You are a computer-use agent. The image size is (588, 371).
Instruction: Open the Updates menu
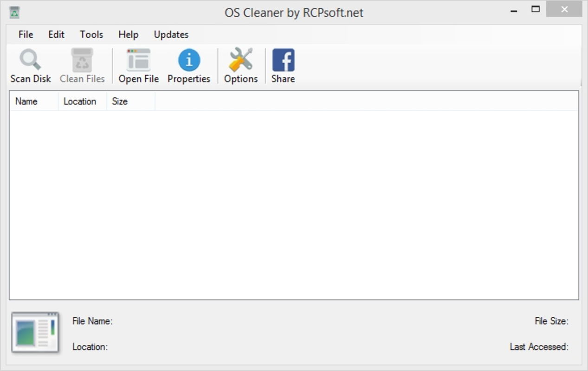point(171,34)
